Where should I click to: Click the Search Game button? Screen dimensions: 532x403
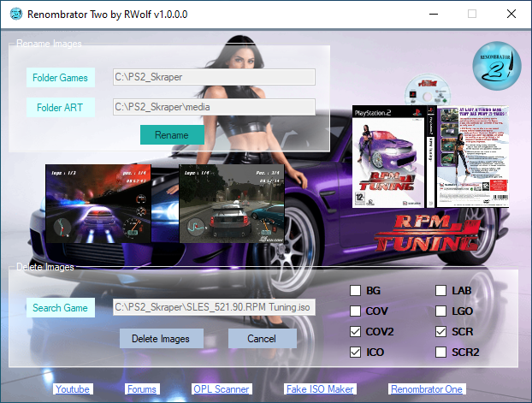click(61, 308)
